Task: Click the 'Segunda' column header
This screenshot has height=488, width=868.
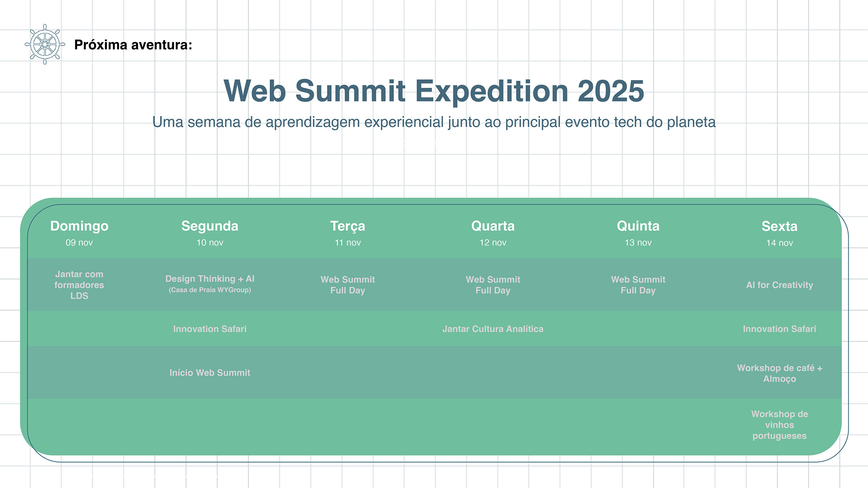Action: tap(210, 226)
